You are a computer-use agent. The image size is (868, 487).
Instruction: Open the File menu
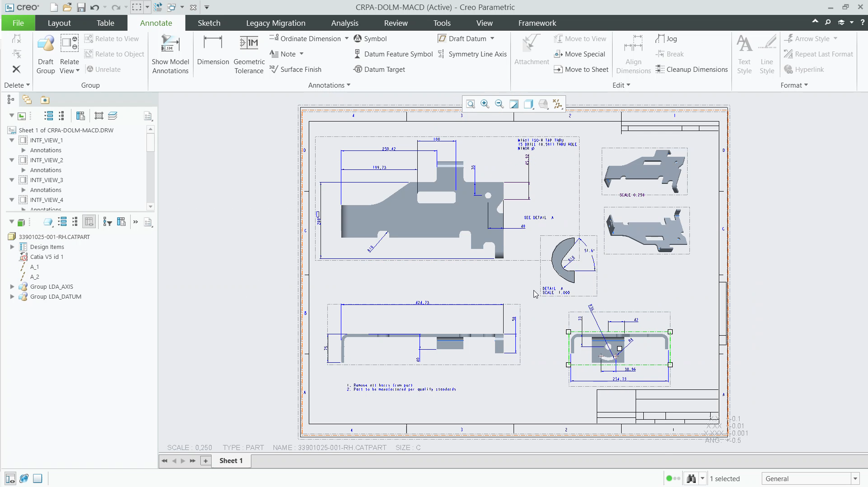(x=18, y=23)
